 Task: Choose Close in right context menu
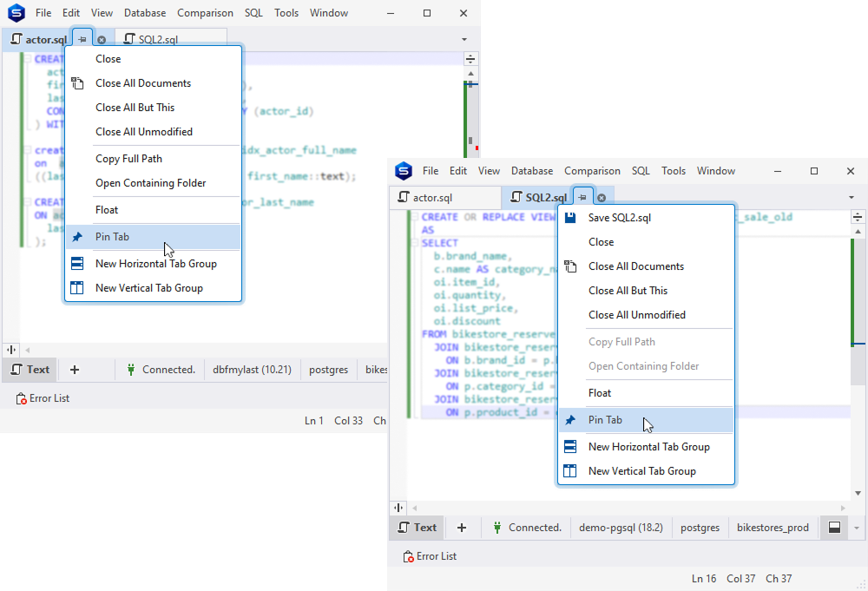click(646, 242)
